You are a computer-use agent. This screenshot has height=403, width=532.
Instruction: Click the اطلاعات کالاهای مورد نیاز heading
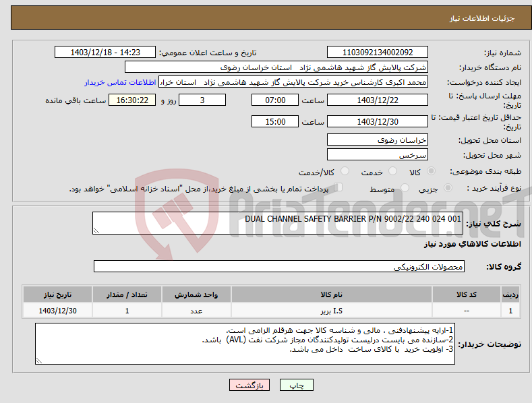click(472, 244)
